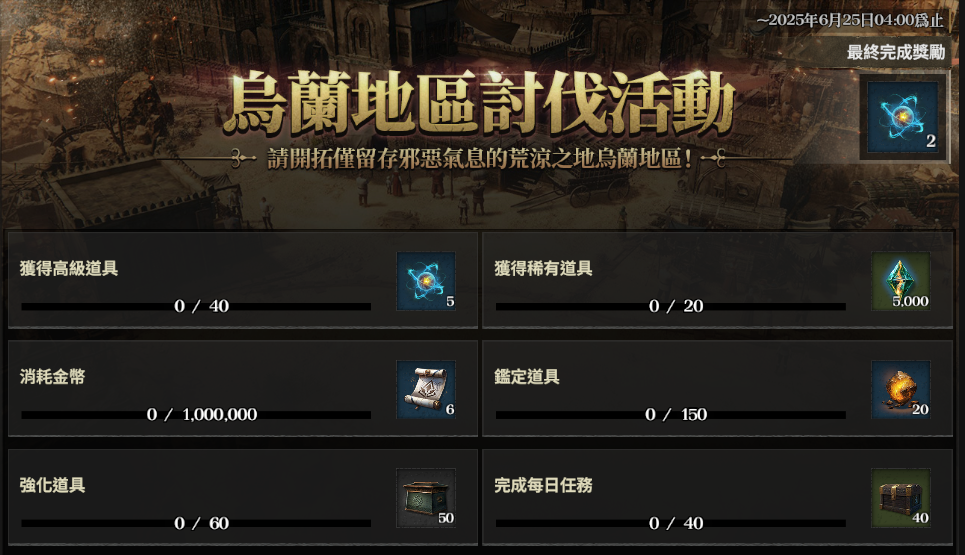Viewport: 965px width, 555px height.
Task: Click the 完成每日任務 progress bar 0/40
Action: (x=671, y=523)
